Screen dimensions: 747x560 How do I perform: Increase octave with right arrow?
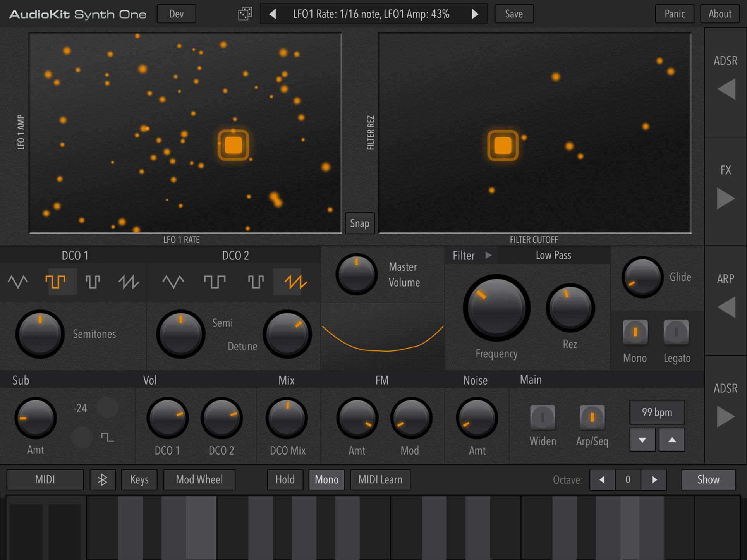[x=654, y=480]
